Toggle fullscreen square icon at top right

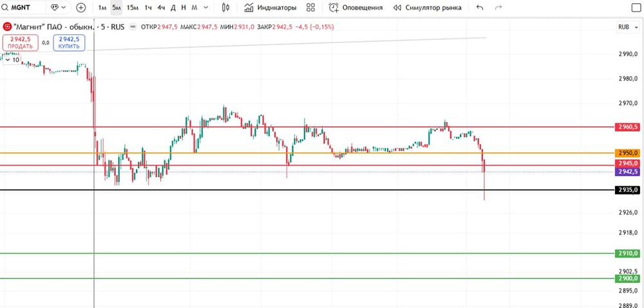635,8
